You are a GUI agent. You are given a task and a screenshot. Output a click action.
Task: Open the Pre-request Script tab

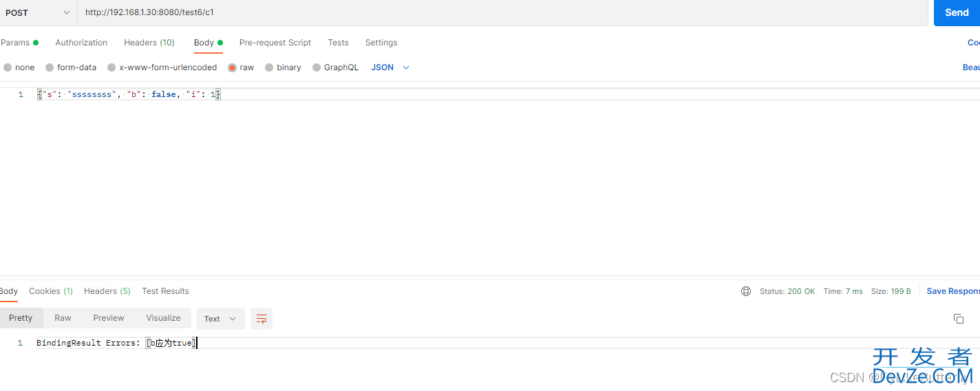[275, 43]
